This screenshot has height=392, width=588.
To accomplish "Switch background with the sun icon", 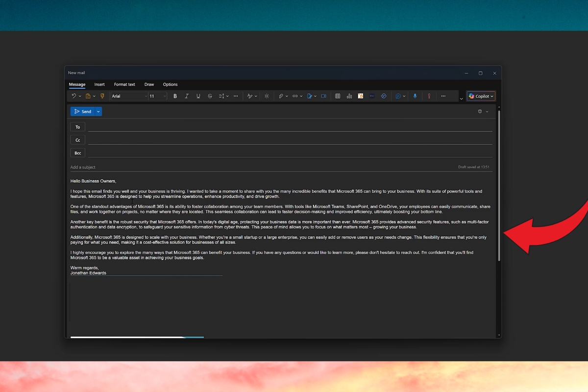I will (x=267, y=96).
